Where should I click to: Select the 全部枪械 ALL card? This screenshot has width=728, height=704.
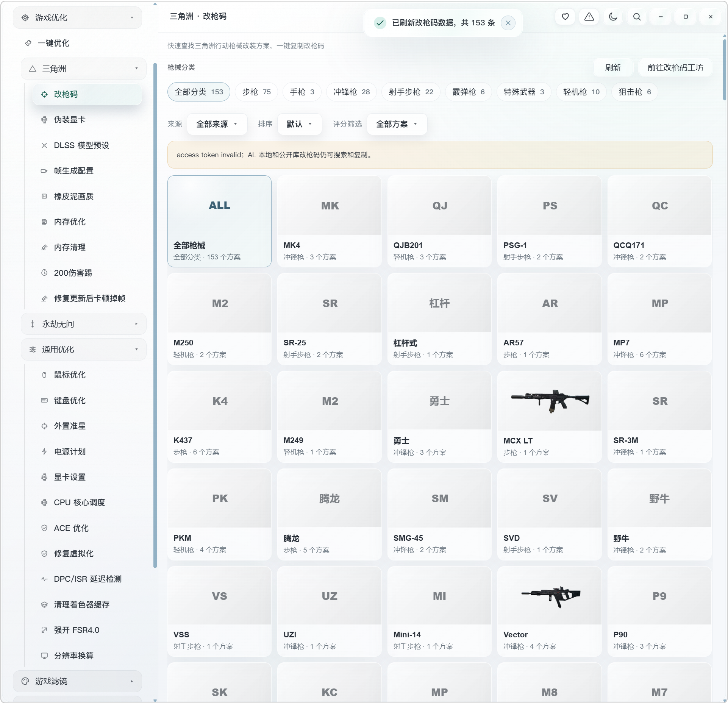pos(219,222)
